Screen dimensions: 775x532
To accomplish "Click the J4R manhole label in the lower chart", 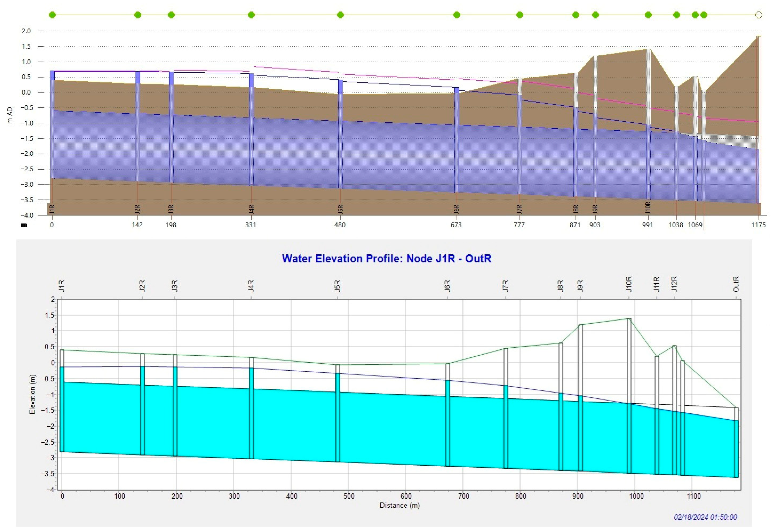I will point(251,286).
